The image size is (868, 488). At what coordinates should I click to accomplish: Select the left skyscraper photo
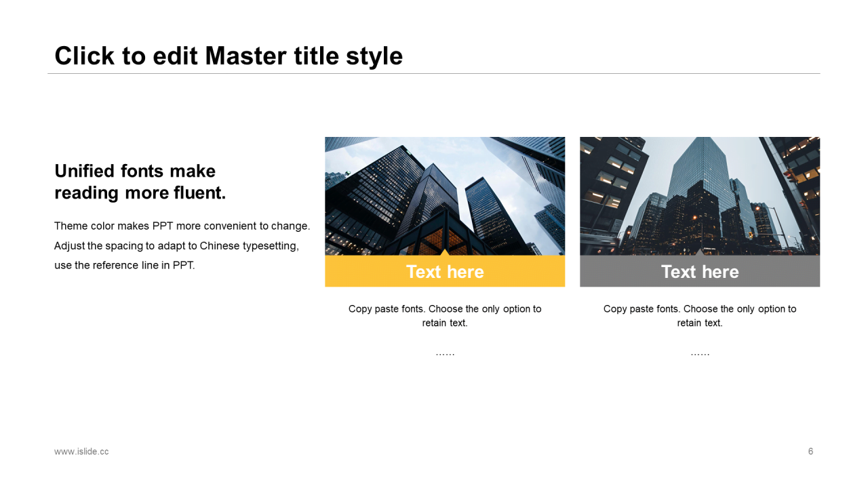(445, 196)
